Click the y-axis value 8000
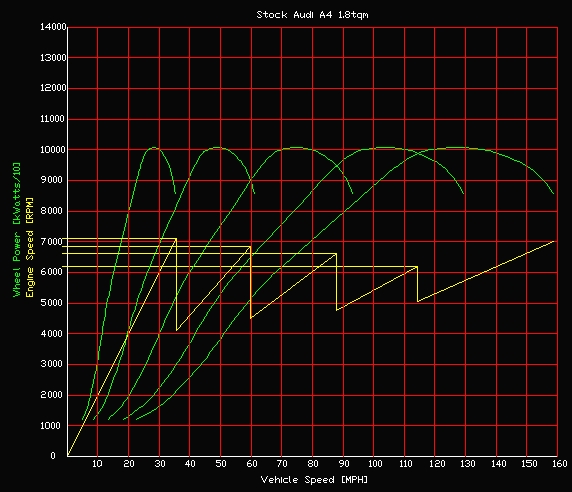Image resolution: width=572 pixels, height=492 pixels. pos(51,211)
